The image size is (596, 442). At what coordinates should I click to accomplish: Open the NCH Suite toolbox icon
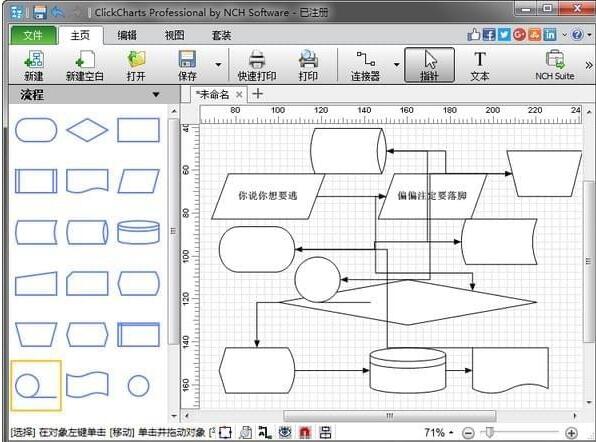pyautogui.click(x=555, y=65)
